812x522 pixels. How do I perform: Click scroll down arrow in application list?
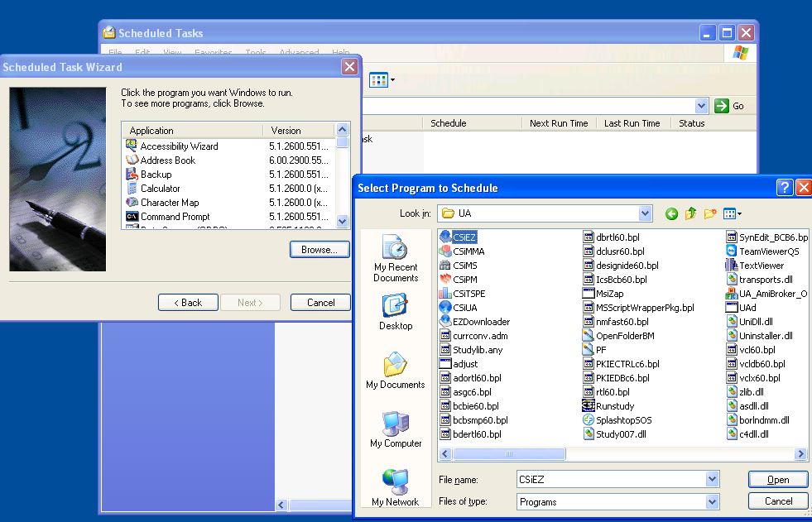coord(343,222)
